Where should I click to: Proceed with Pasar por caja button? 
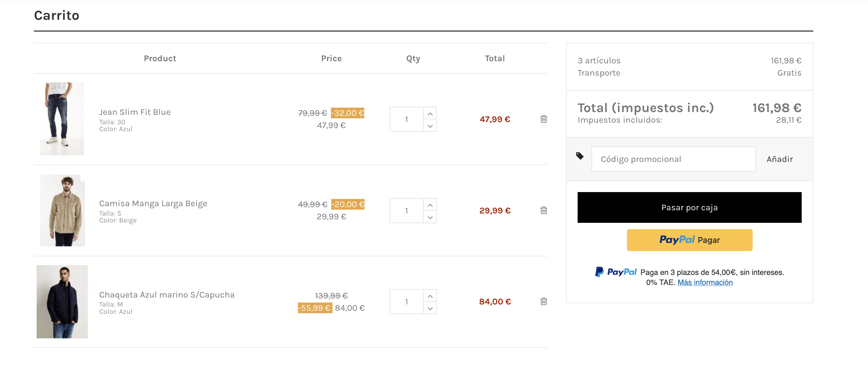point(689,207)
